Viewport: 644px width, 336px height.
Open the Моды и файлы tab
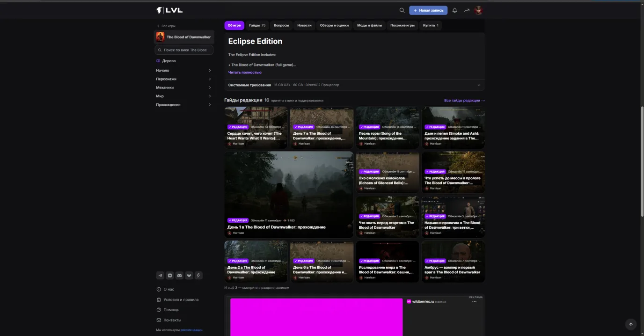369,25
